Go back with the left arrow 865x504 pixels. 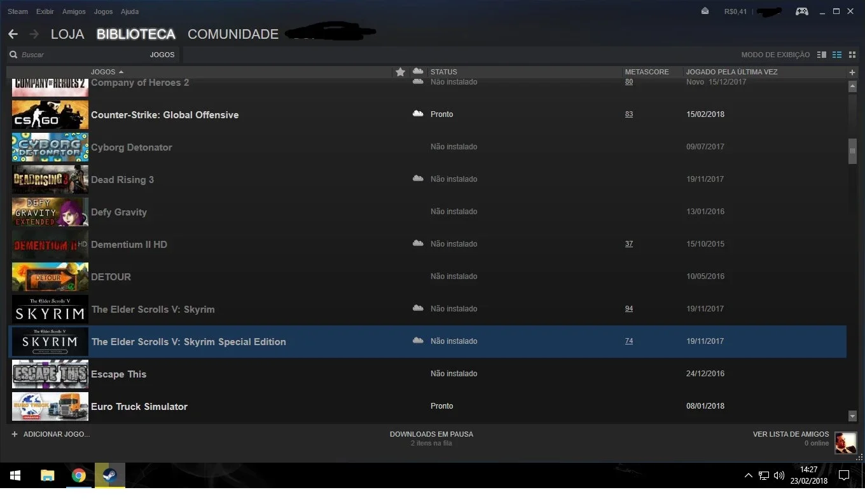(x=13, y=34)
